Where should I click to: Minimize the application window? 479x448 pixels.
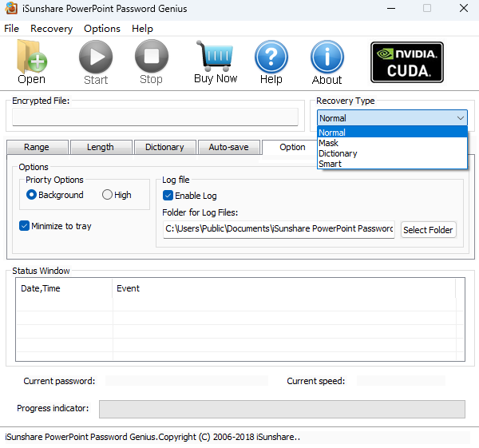click(x=391, y=8)
